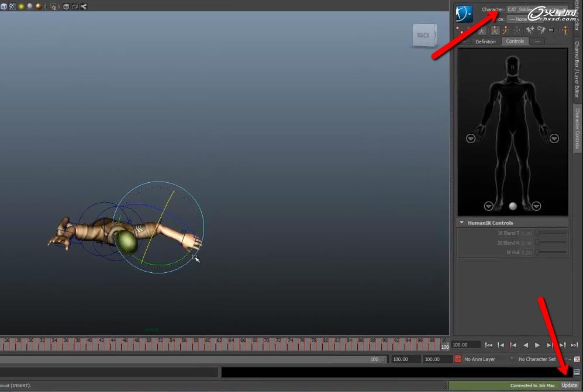
Task: Step back one frame
Action: tap(501, 345)
